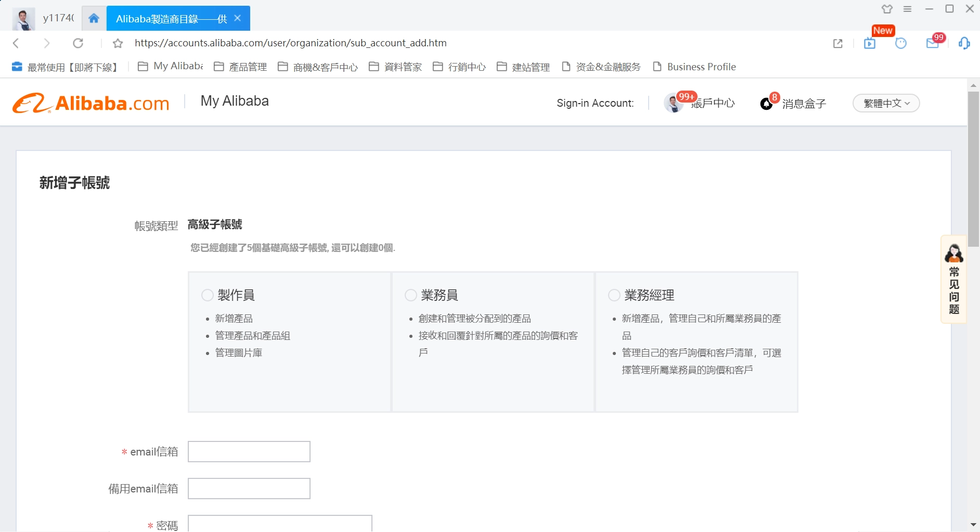Click the 新增子帳號 heading
The width and height of the screenshot is (980, 532).
click(74, 183)
